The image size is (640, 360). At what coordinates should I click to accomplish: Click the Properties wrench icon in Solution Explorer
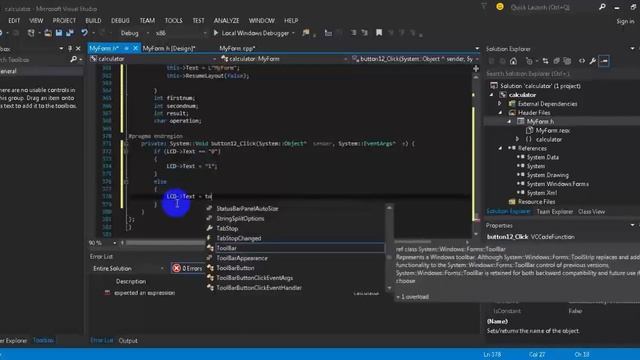[x=592, y=61]
